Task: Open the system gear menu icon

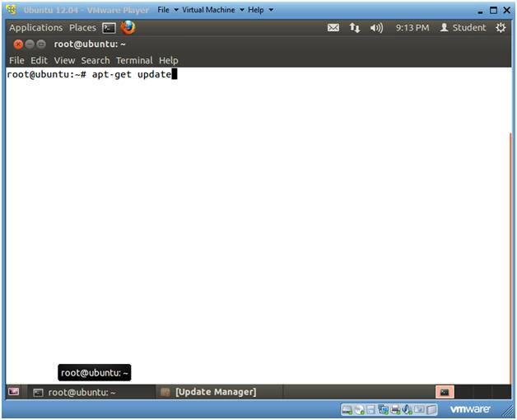Action: [501, 28]
